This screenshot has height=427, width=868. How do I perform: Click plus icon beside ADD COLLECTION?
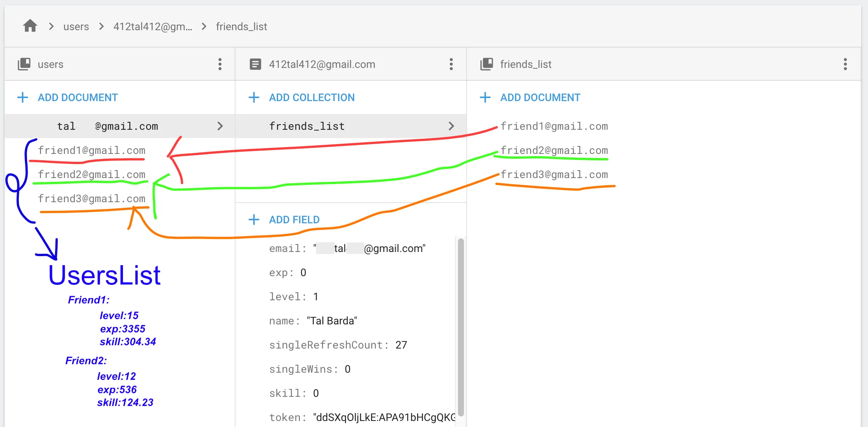click(x=254, y=97)
